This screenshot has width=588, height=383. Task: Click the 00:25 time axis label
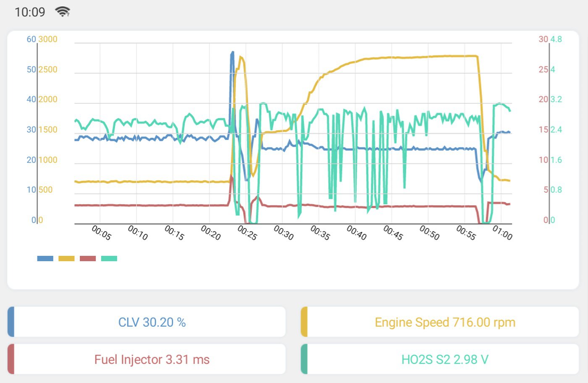point(247,233)
